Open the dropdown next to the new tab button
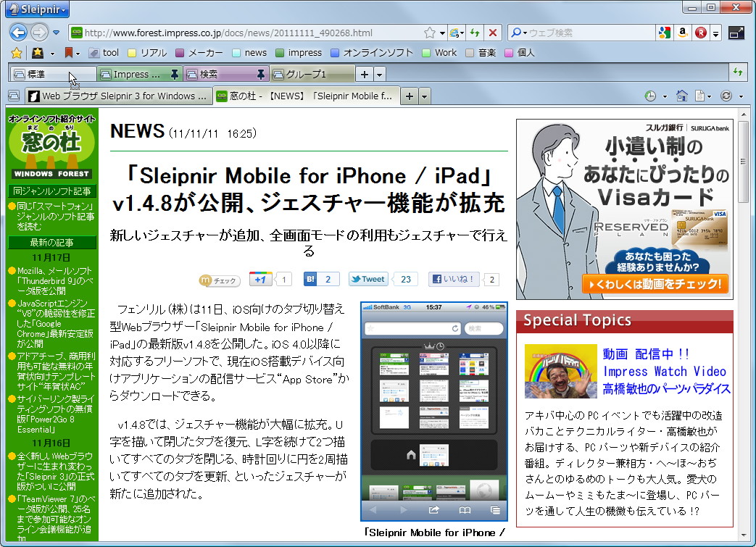The height and width of the screenshot is (547, 756). [x=424, y=96]
